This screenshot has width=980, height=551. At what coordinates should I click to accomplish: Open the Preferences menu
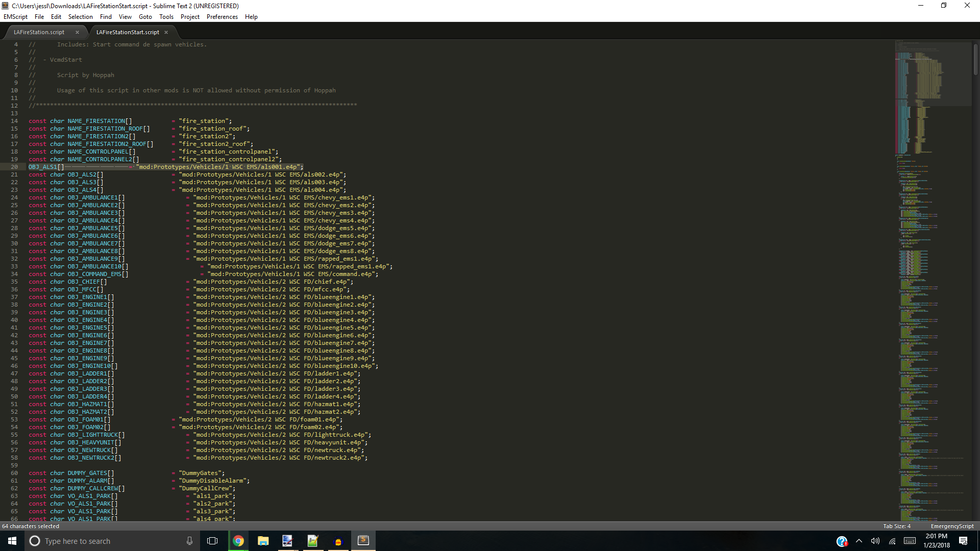pos(222,17)
